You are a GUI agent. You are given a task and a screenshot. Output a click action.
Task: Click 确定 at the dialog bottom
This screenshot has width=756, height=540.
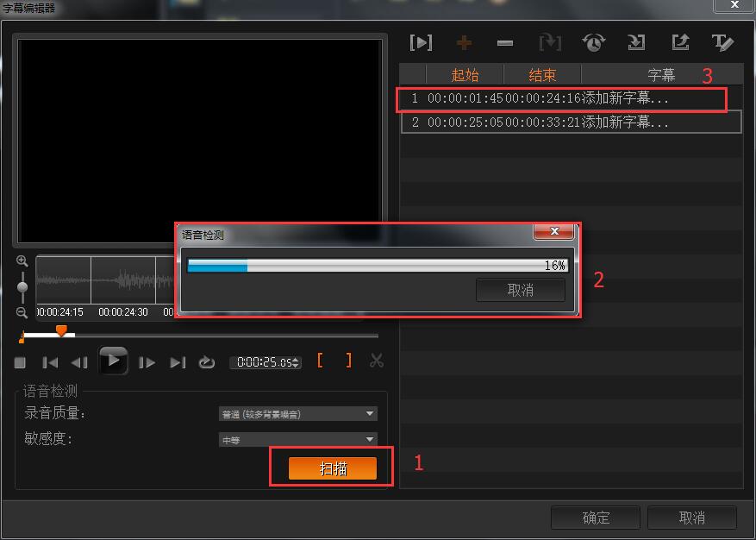tap(596, 518)
